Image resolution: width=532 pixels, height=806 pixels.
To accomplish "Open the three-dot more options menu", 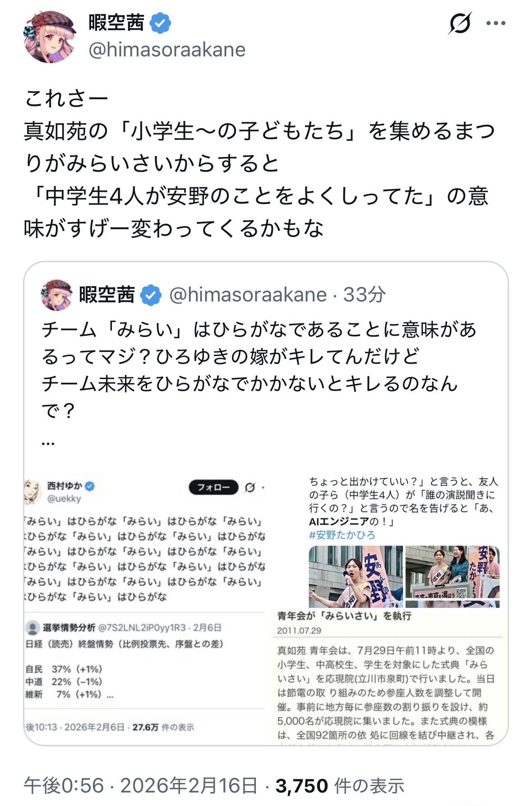I will pyautogui.click(x=496, y=23).
